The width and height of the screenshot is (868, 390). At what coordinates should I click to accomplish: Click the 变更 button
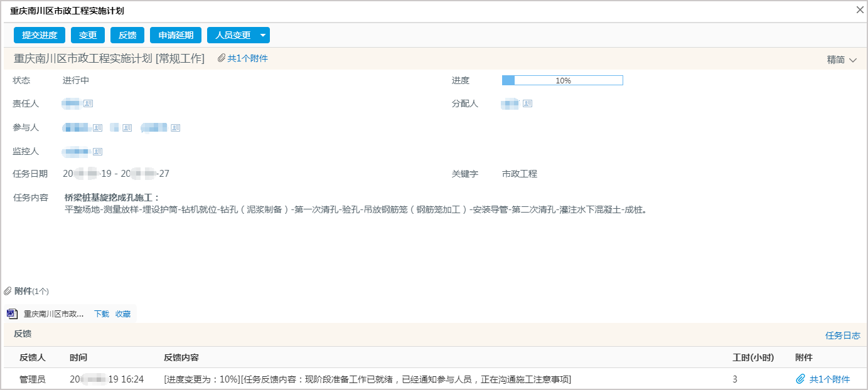88,35
